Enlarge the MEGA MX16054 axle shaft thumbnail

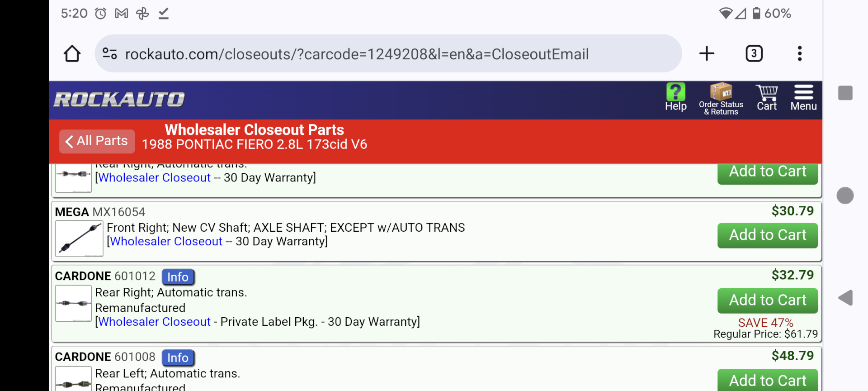pos(79,238)
